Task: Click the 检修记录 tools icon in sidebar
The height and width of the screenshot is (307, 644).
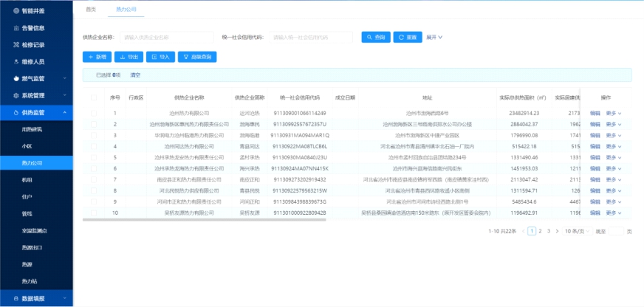Action: tap(16, 45)
